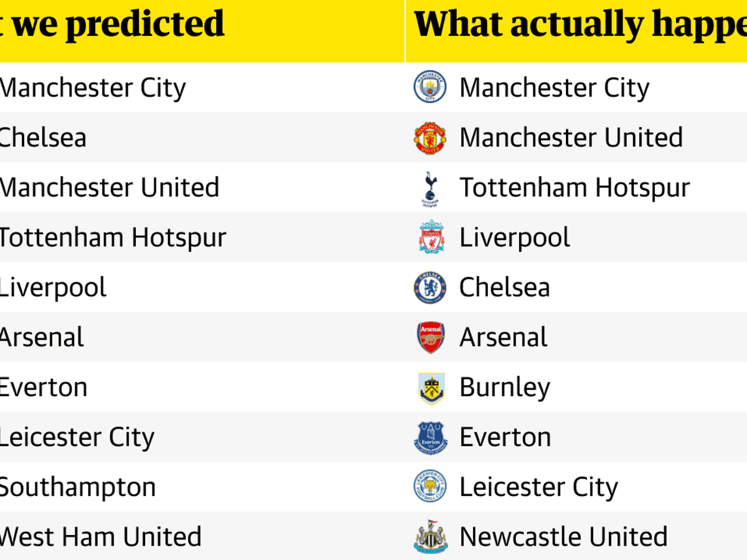The height and width of the screenshot is (560, 747).
Task: Click Southampton in the predicted column
Action: (x=77, y=487)
